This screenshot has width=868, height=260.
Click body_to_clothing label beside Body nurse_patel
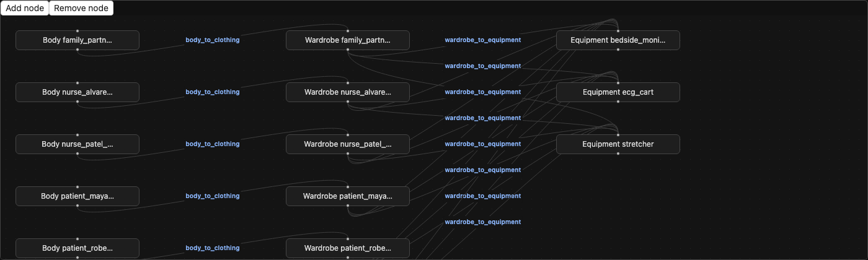point(213,144)
